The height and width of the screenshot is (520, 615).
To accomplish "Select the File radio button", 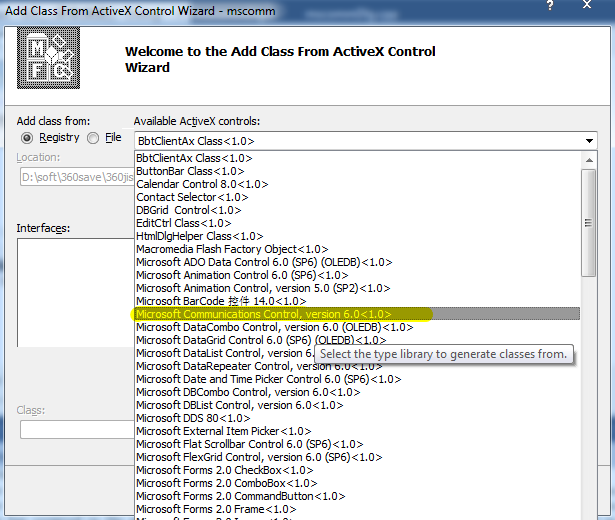I will coord(93,138).
